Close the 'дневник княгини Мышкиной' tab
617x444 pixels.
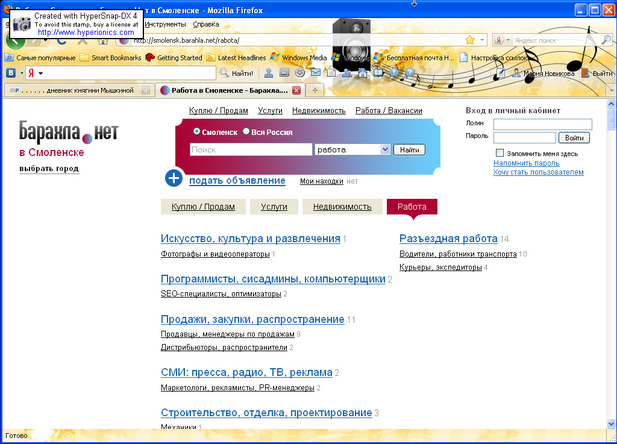point(146,91)
